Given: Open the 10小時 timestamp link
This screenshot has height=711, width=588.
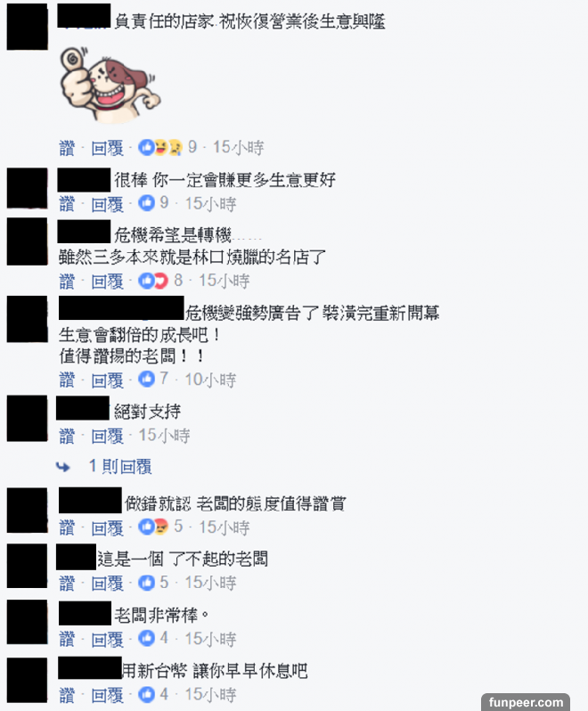Looking at the screenshot, I should point(210,380).
